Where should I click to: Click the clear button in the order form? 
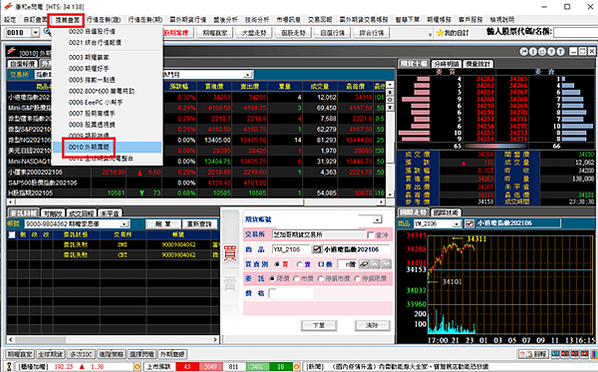click(x=372, y=325)
